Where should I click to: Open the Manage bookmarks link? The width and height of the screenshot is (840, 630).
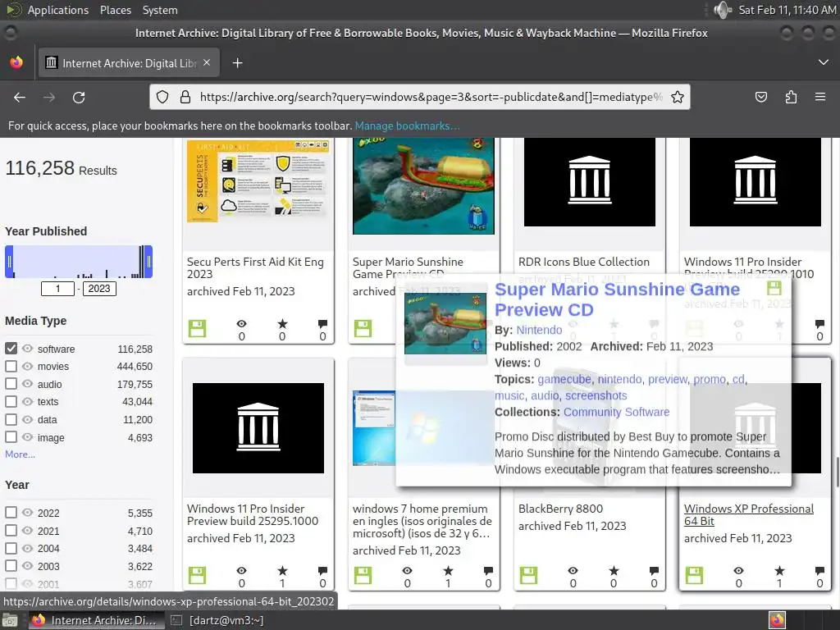click(407, 126)
